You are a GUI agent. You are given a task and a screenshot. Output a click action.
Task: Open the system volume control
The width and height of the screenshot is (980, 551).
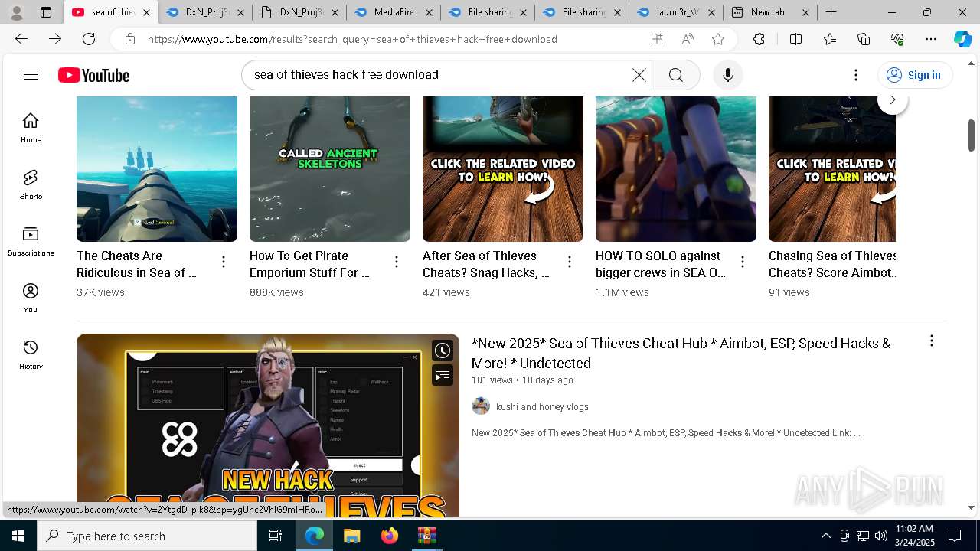click(x=881, y=536)
